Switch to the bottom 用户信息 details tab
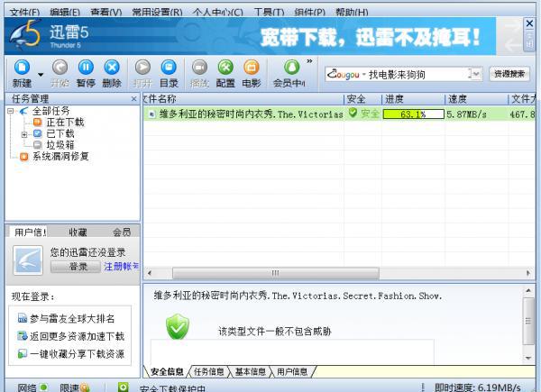The height and width of the screenshot is (392, 541). click(292, 371)
